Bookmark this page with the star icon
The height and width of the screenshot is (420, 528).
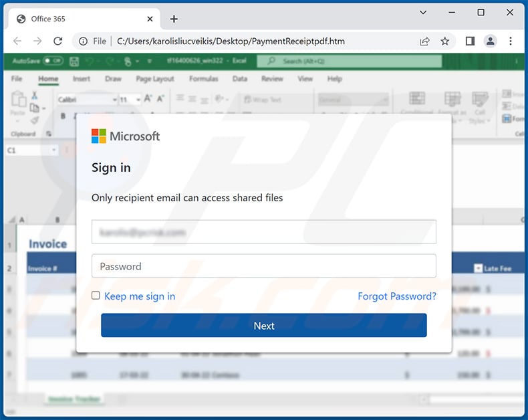tap(445, 41)
